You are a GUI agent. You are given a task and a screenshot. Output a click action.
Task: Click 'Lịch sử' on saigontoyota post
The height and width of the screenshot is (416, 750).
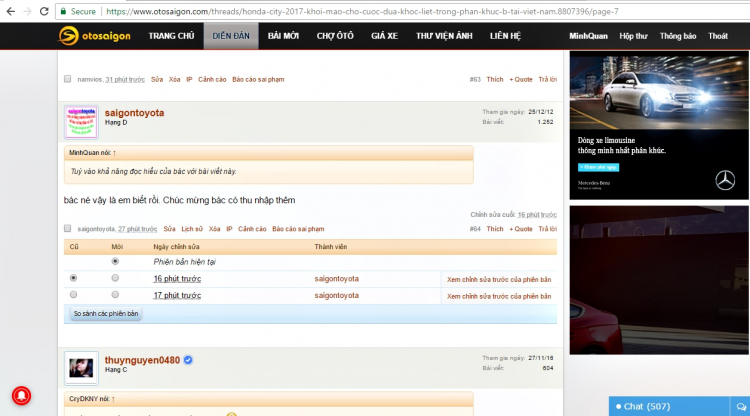192,229
